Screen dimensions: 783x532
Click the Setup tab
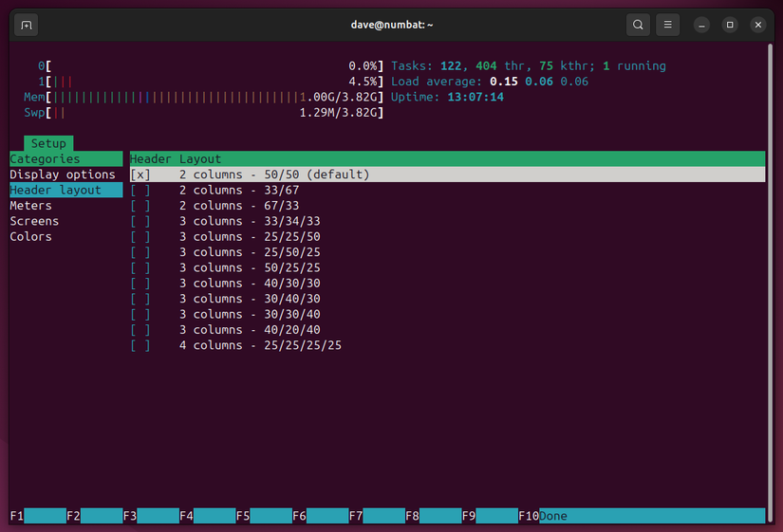point(48,143)
